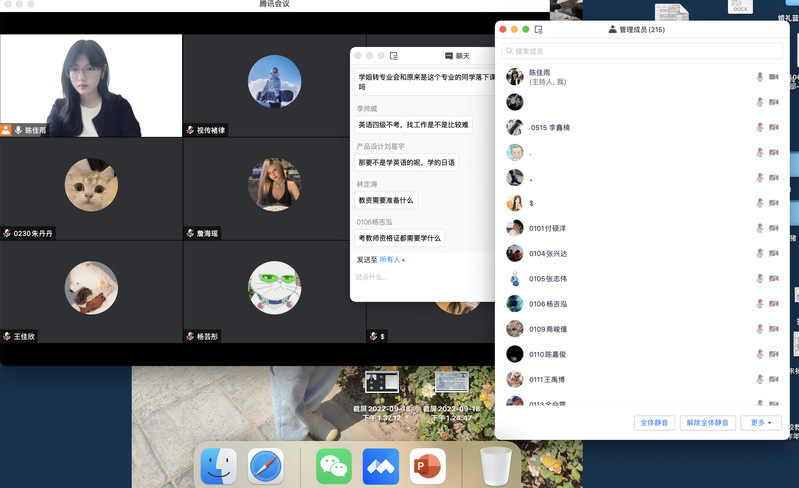Click the 搜索成员 search field
The image size is (799, 488).
point(642,51)
